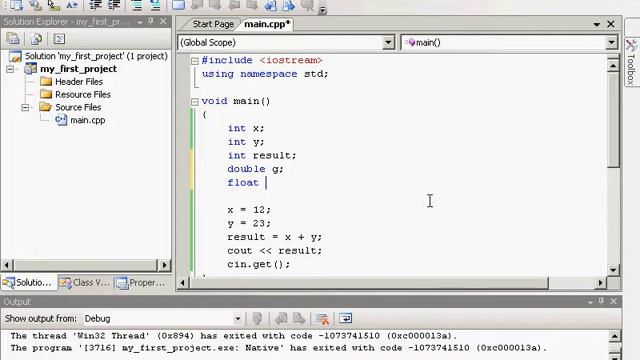Go to previous bookmark in folder
The image size is (640, 360).
click(234, 5)
